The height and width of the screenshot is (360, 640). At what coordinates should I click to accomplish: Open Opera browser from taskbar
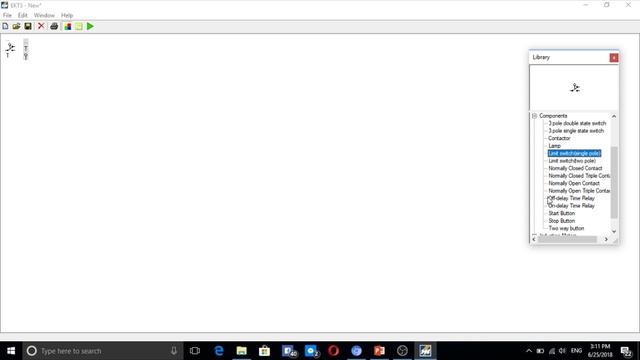[333, 351]
